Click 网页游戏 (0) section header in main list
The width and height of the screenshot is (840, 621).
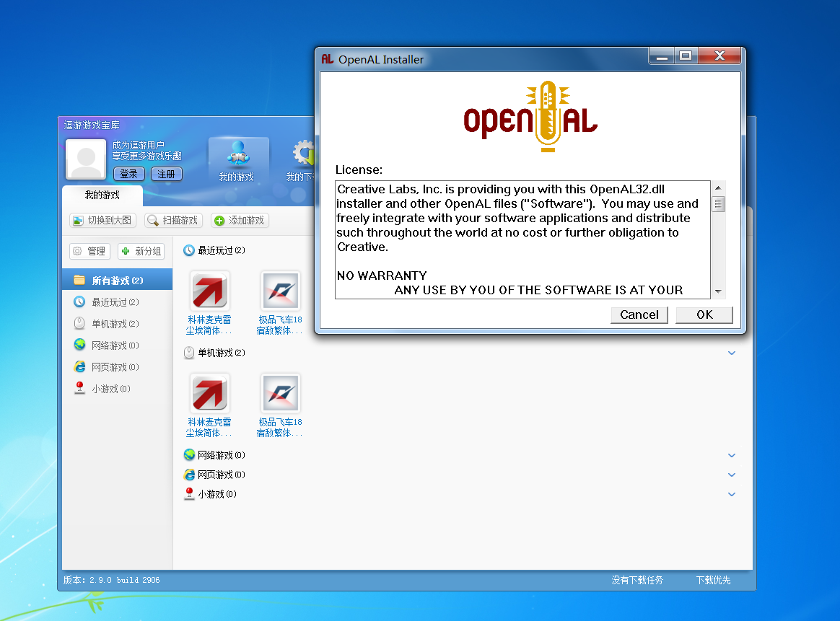pos(215,475)
